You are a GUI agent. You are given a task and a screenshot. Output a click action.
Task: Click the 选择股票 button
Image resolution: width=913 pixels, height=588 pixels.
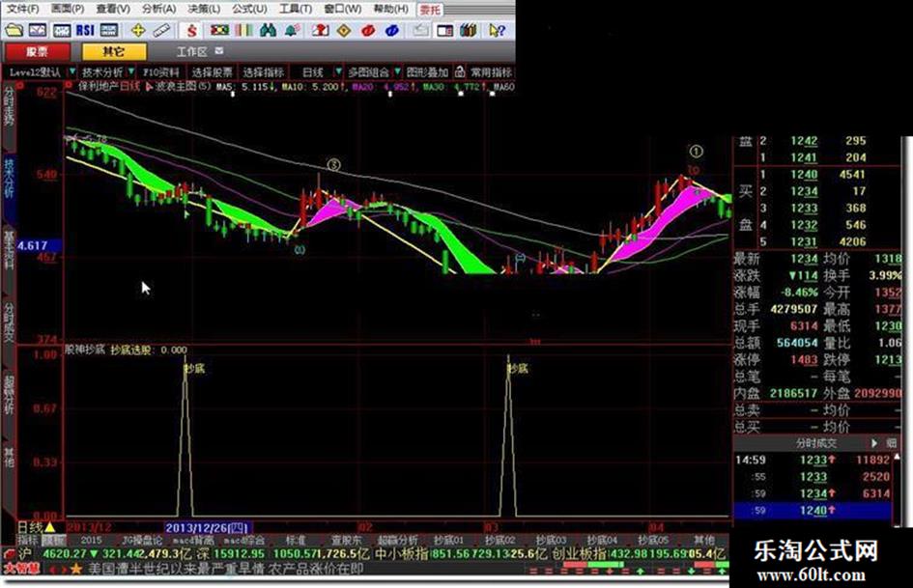pyautogui.click(x=212, y=72)
